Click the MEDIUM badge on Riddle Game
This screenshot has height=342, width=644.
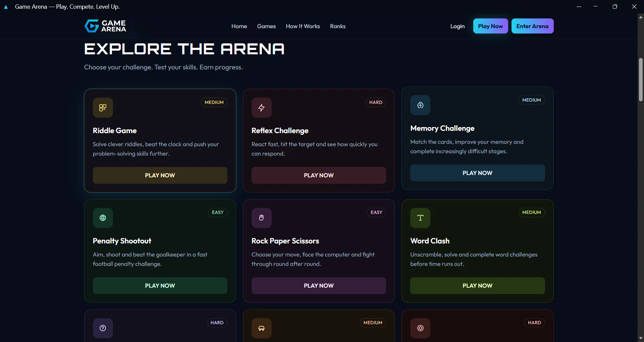pos(214,102)
